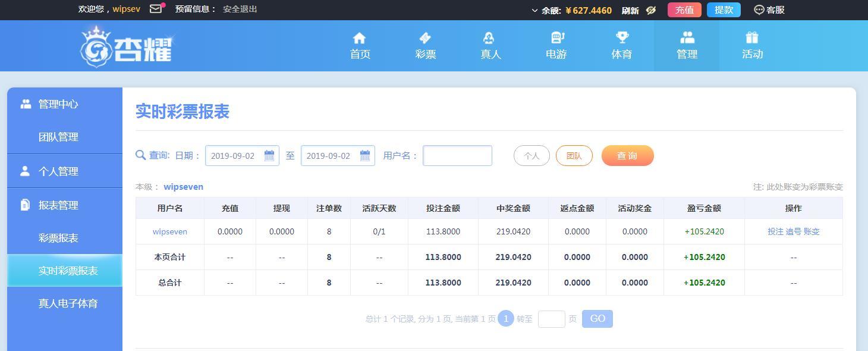This screenshot has width=868, height=351.
Task: Open 体育 sports trophy icon
Action: [x=622, y=38]
